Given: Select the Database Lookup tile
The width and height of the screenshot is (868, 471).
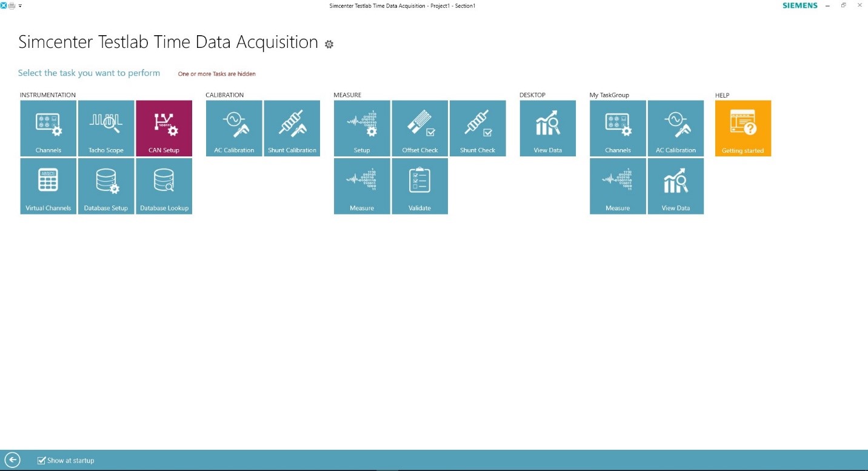Looking at the screenshot, I should point(164,186).
